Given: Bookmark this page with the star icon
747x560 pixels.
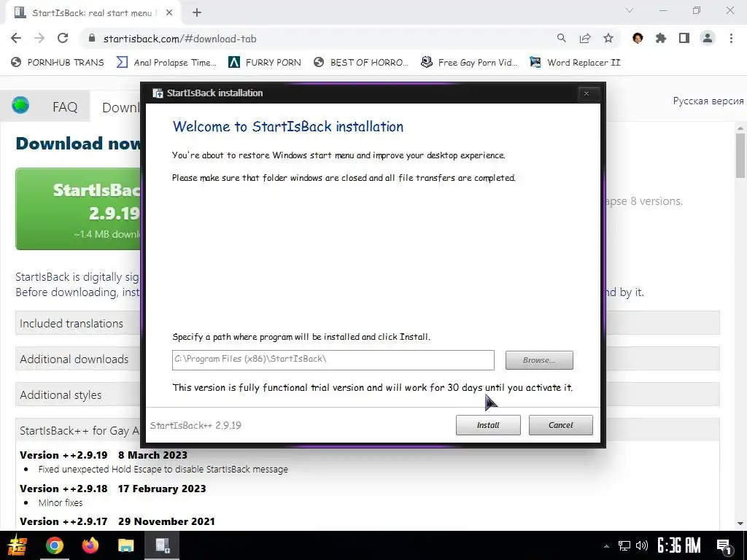Looking at the screenshot, I should click(608, 38).
